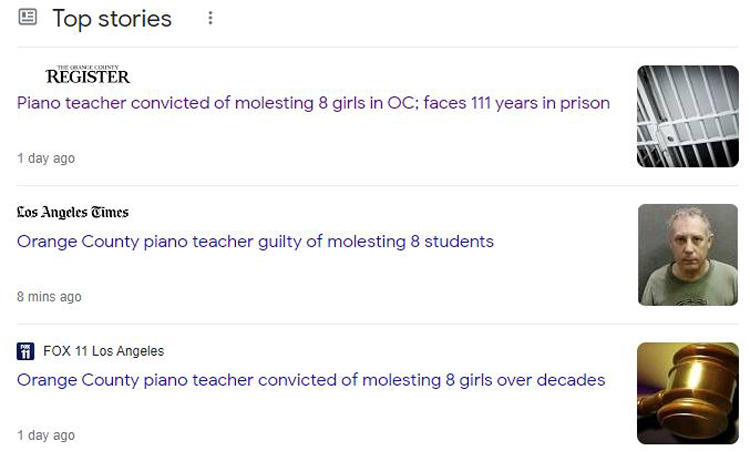Open FOX 11 headline about girls over decades

[311, 380]
